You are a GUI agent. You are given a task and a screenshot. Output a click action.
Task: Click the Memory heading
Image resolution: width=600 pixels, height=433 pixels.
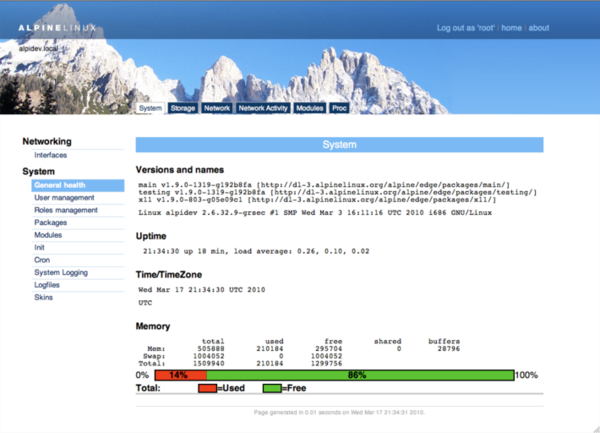point(153,326)
